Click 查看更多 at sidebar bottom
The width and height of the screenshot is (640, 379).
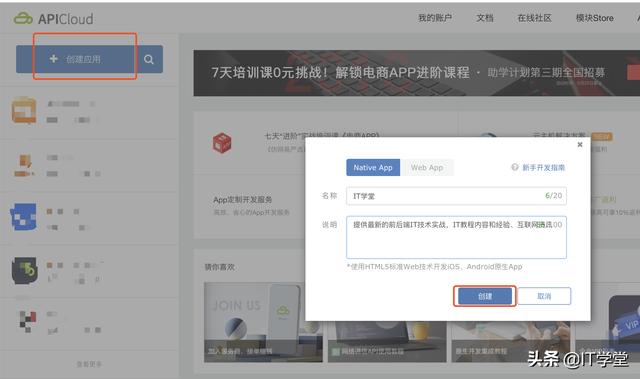click(89, 364)
